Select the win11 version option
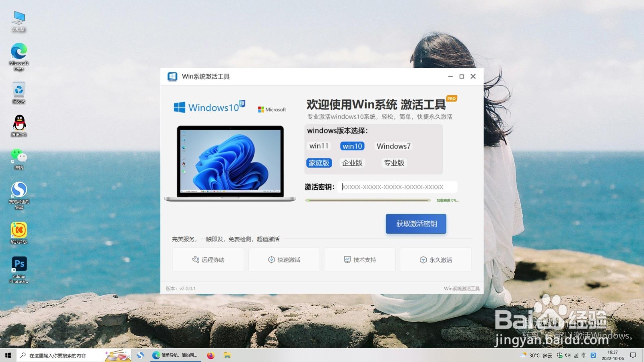 point(319,146)
